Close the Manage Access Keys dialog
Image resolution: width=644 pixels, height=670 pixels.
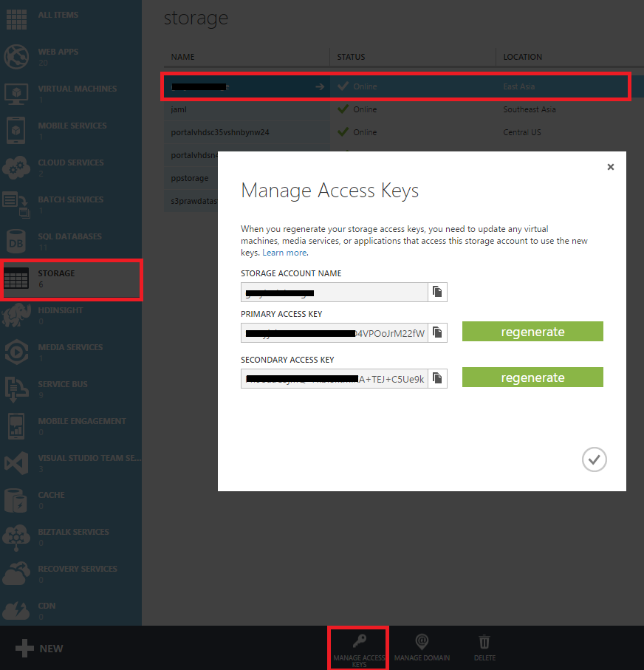tap(610, 167)
